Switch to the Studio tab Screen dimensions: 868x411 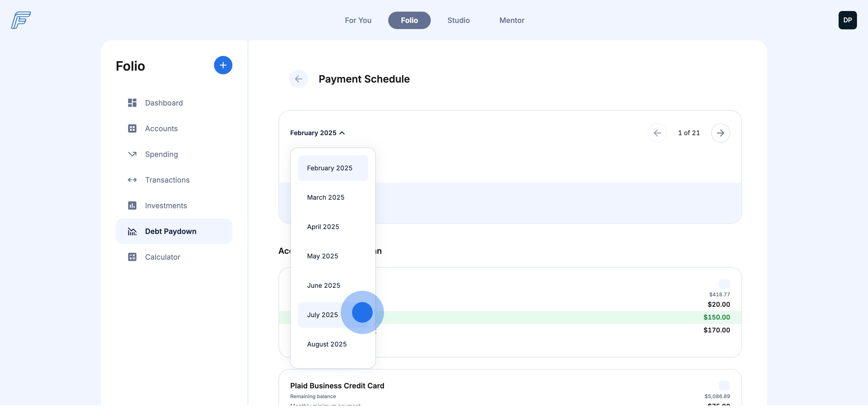[458, 20]
